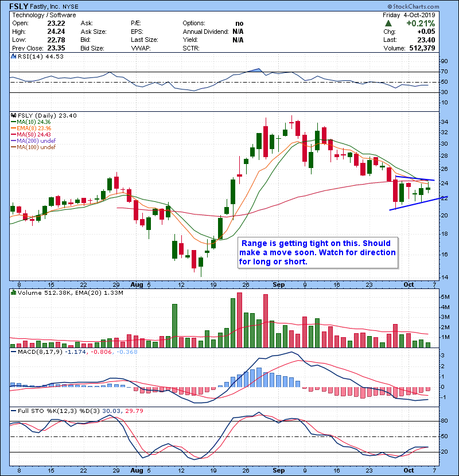
Task: Click the Prev Close value 23.35
Action: (x=56, y=48)
